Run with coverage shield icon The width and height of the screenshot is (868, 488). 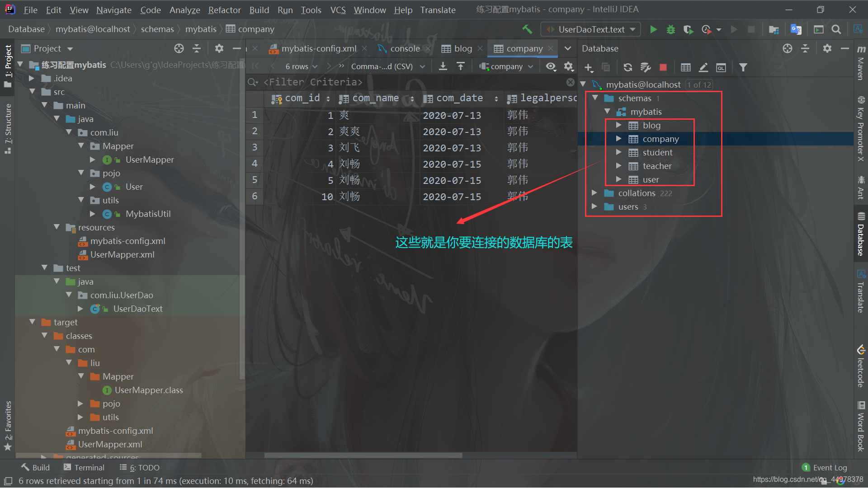click(x=688, y=29)
